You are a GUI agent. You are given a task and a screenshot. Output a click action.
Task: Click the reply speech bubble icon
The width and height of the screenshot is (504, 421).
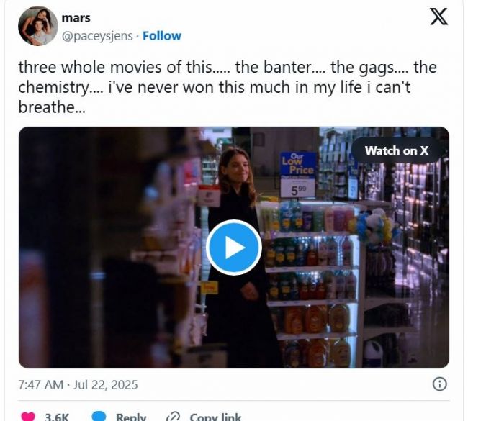pyautogui.click(x=99, y=417)
